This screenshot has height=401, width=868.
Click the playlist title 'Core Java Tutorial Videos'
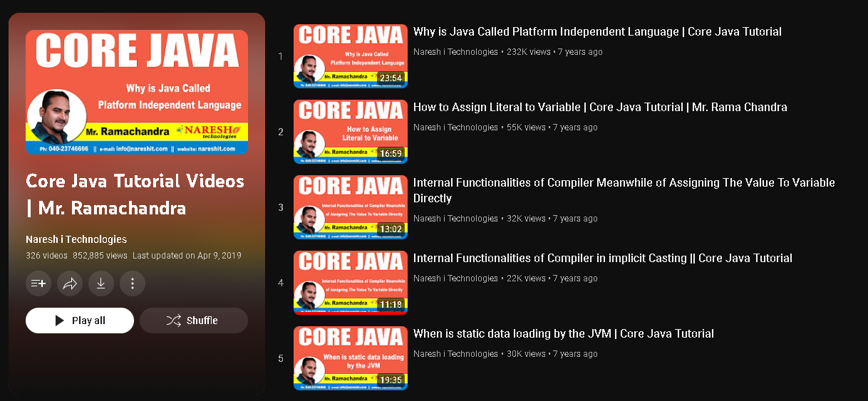point(135,194)
